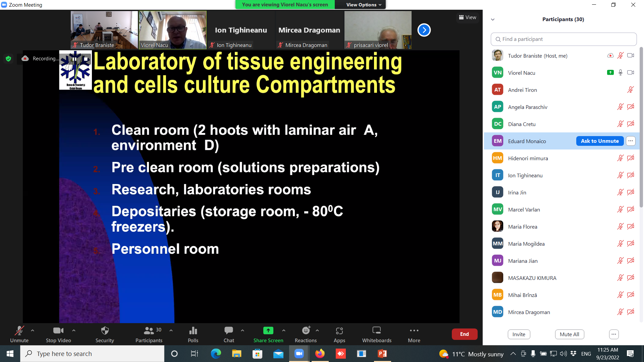Click Diana Cretu camera-off icon

(631, 124)
